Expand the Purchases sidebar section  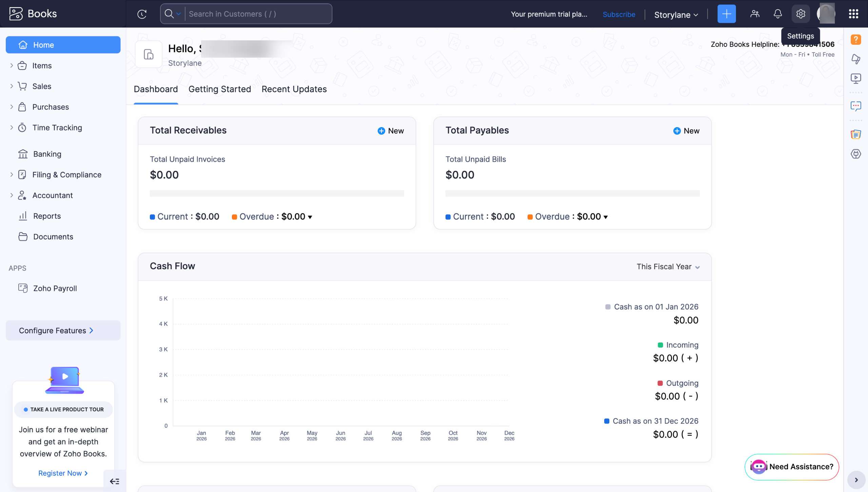(51, 107)
